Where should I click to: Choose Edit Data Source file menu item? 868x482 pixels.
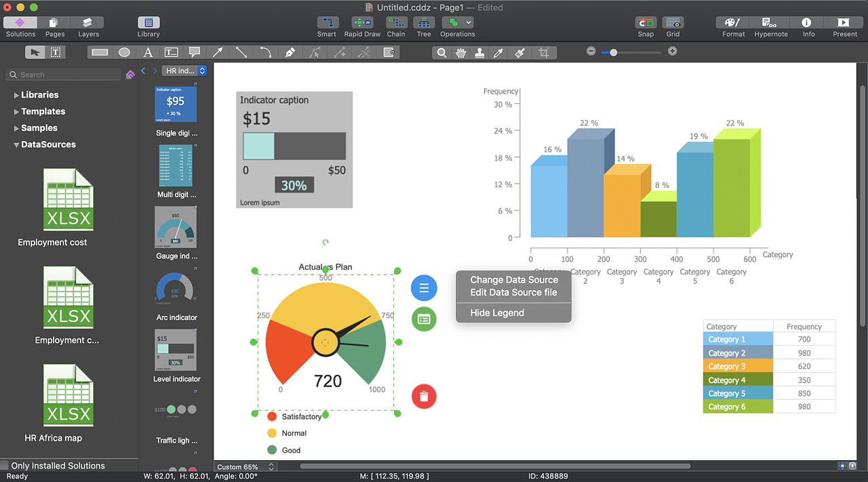click(513, 293)
